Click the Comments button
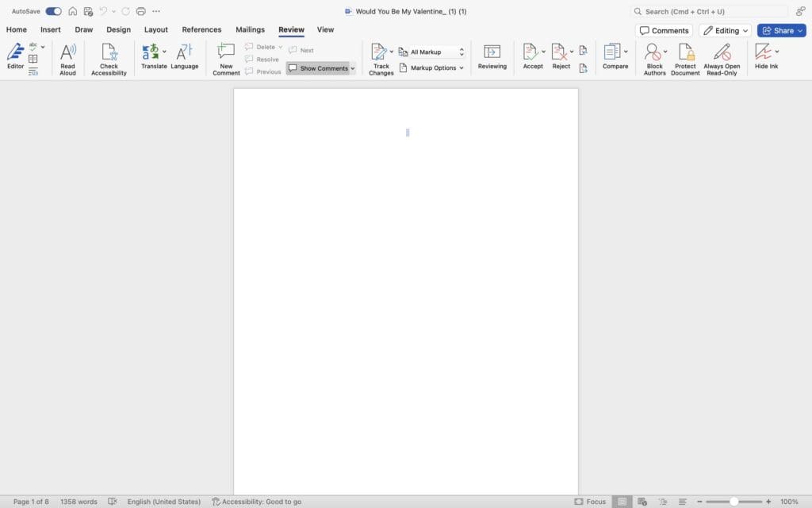The image size is (812, 508). point(664,31)
